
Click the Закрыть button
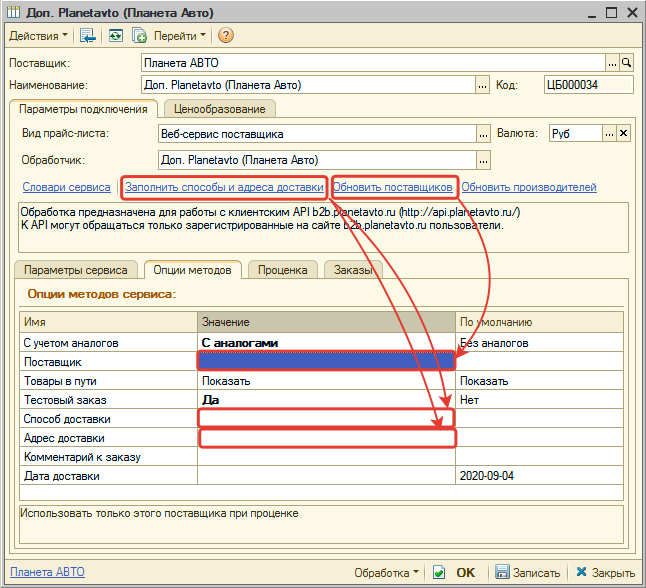point(606,573)
